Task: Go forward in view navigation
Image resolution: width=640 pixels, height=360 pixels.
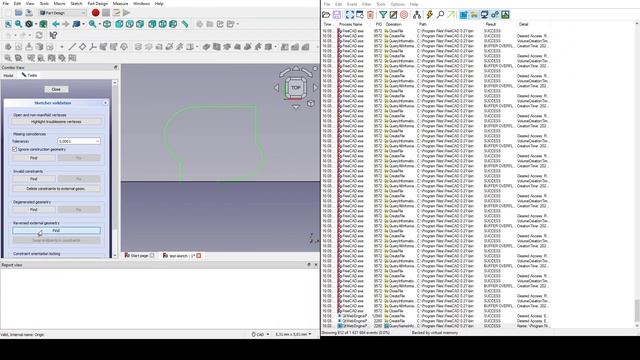Action: click(65, 24)
